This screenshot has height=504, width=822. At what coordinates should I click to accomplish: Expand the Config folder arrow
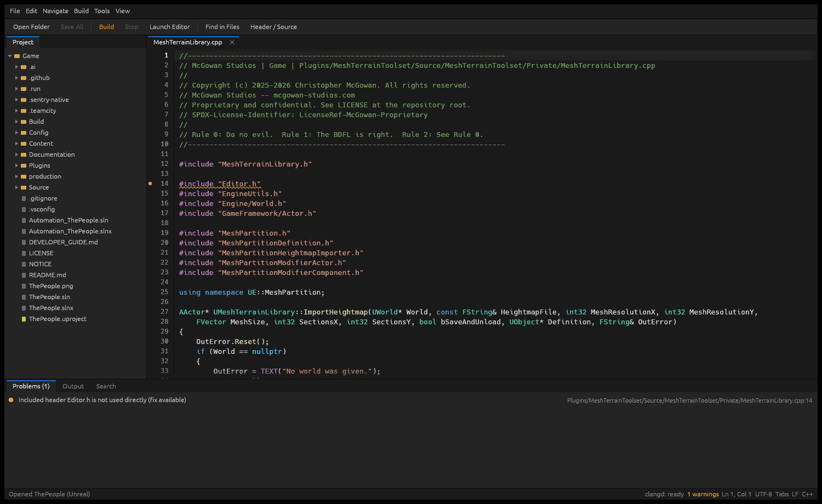click(x=16, y=133)
